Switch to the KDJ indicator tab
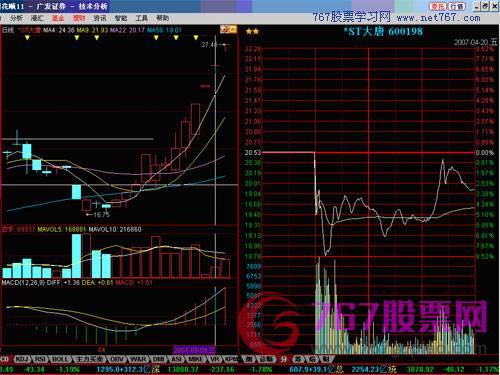Image resolution: width=500 pixels, height=375 pixels. click(22, 359)
